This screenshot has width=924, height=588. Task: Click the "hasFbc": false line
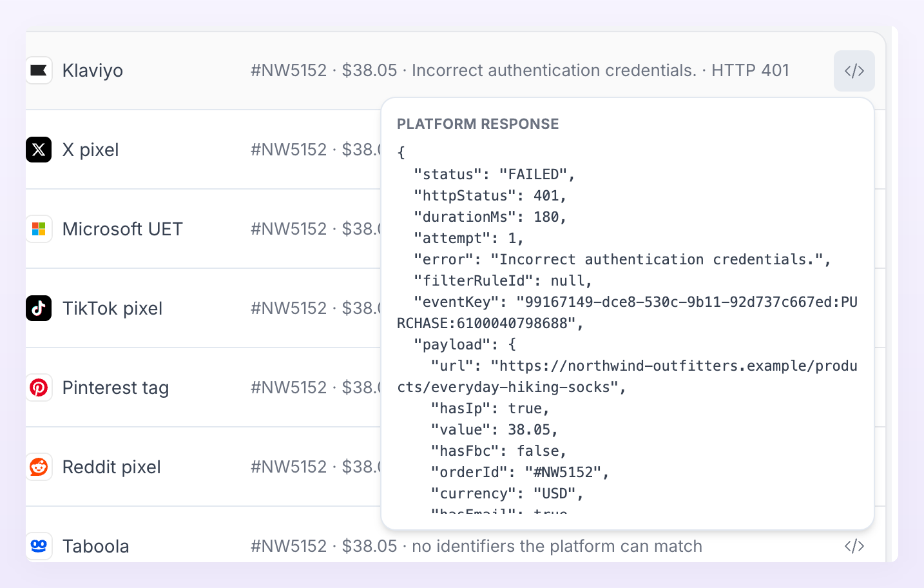[499, 451]
